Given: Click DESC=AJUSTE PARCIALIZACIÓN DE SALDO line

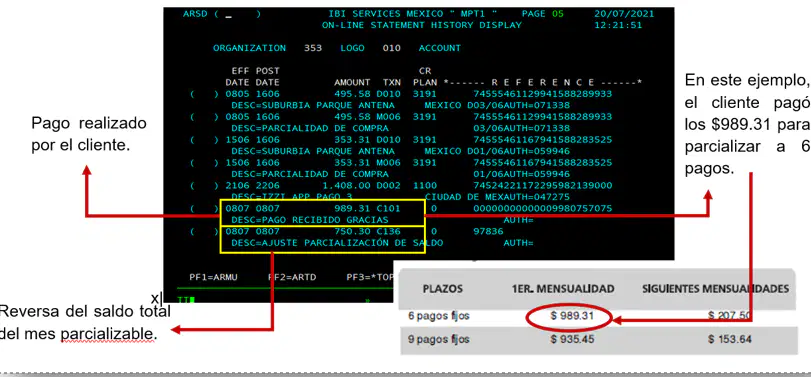Looking at the screenshot, I should [x=337, y=243].
